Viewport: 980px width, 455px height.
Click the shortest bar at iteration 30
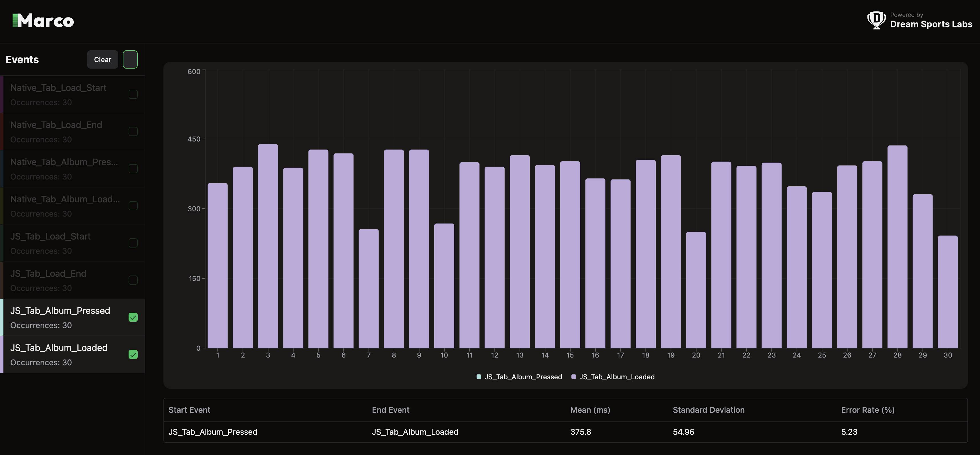(x=947, y=292)
